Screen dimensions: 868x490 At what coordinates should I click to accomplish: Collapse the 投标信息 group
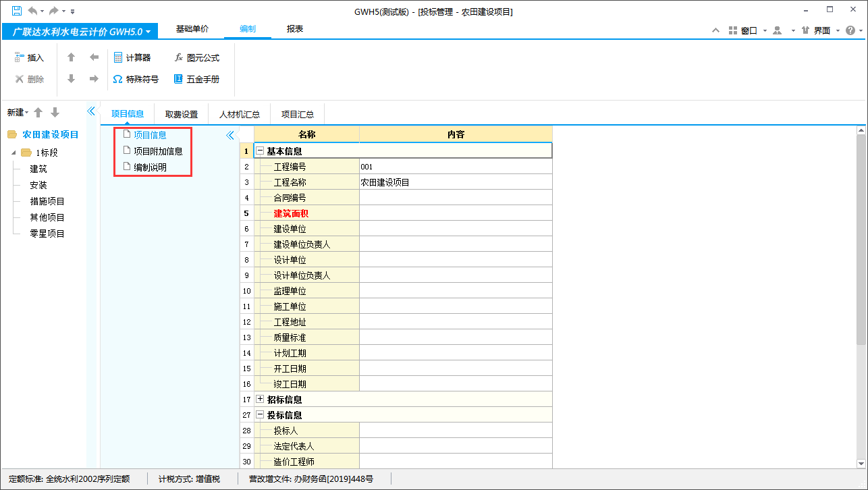coord(260,415)
